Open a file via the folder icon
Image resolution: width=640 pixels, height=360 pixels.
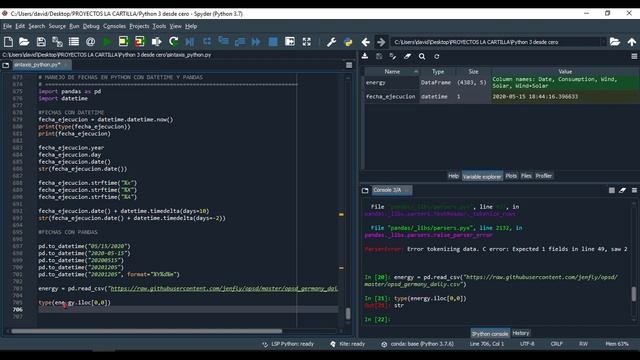coord(24,42)
